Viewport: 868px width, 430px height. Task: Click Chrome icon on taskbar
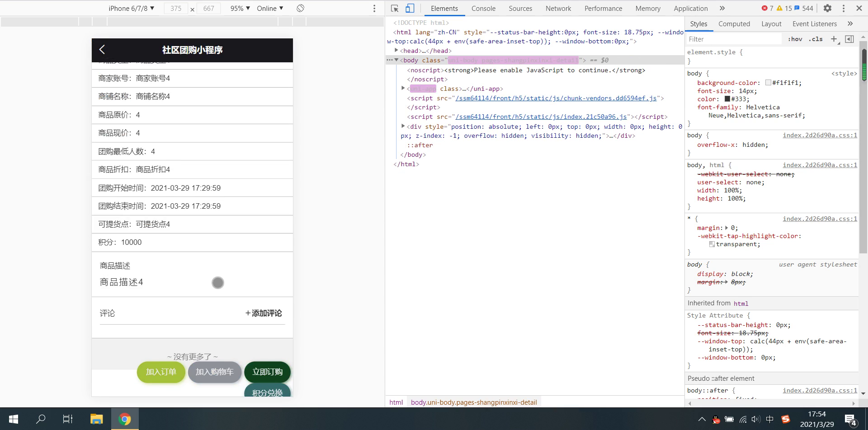125,419
